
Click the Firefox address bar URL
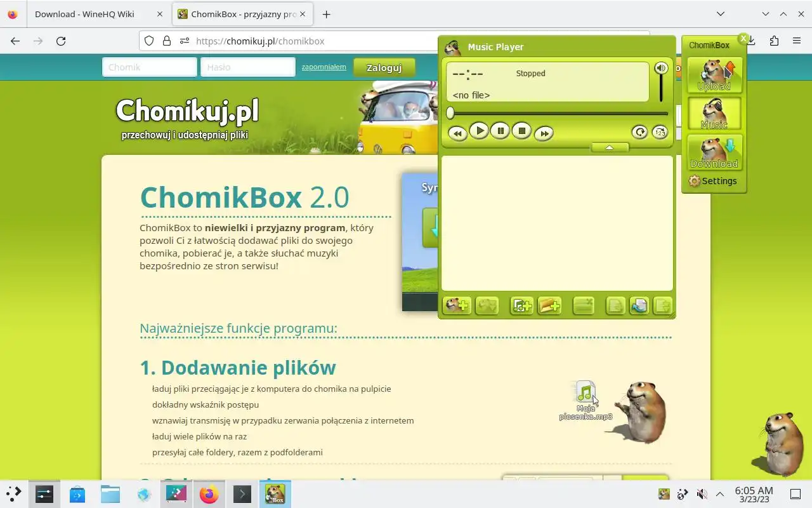(x=260, y=41)
